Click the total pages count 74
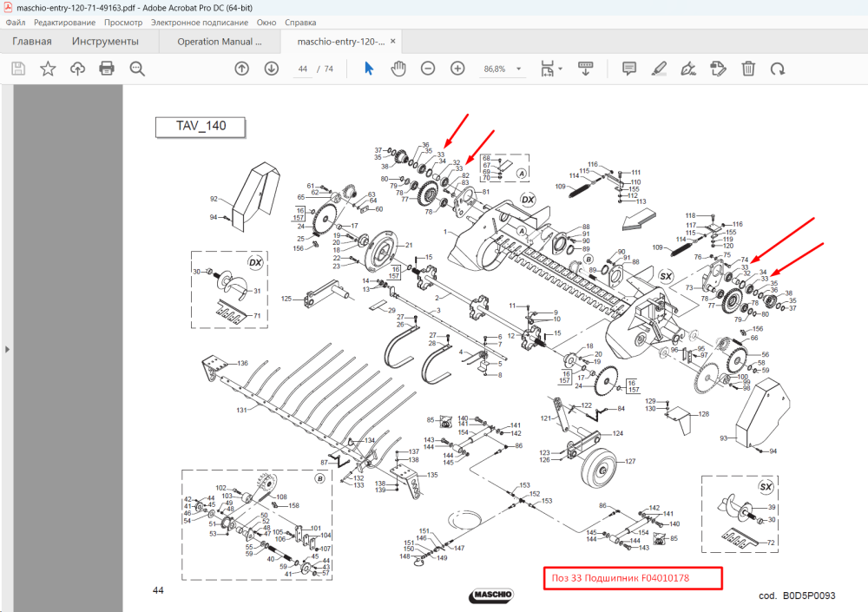 [329, 69]
